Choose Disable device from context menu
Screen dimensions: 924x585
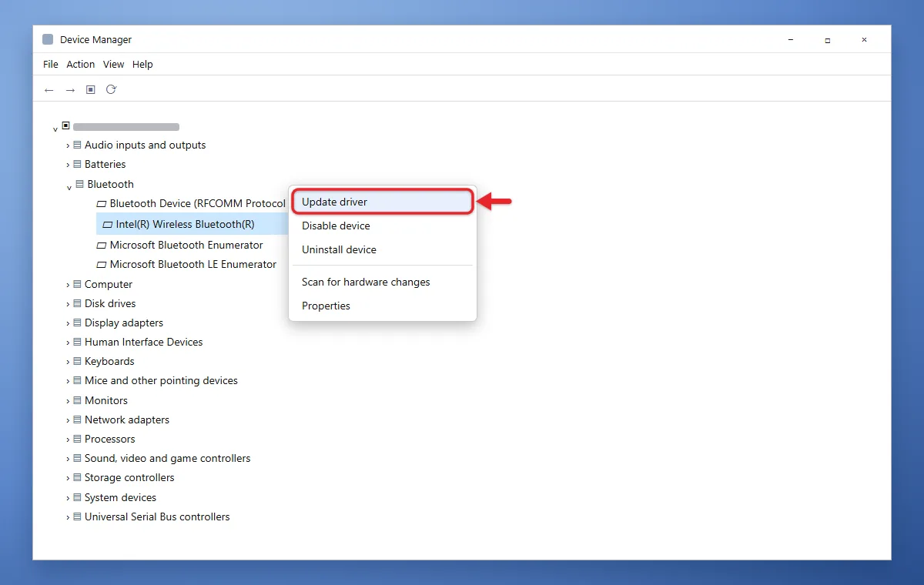[x=382, y=226]
